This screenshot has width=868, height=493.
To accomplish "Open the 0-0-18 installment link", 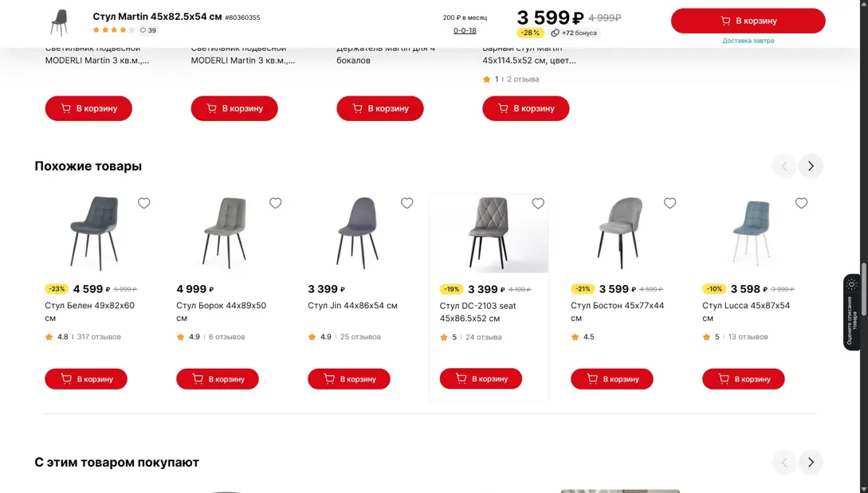I will click(465, 30).
